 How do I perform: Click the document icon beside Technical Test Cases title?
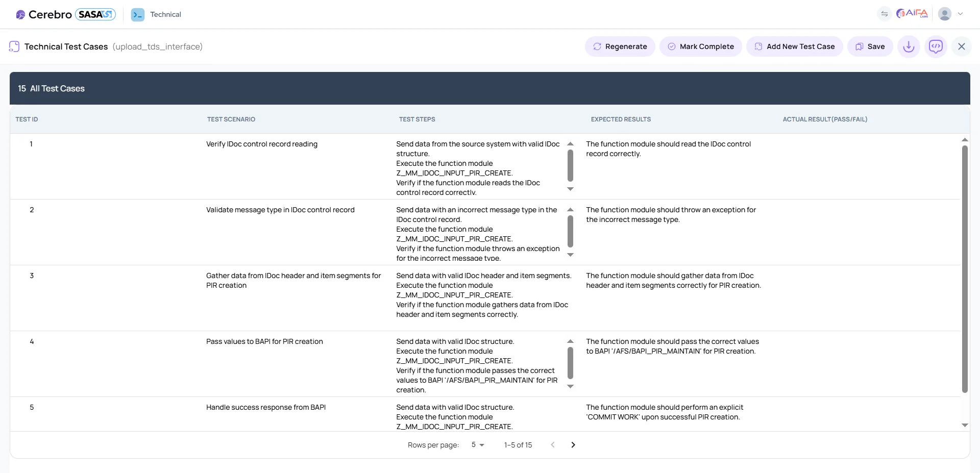tap(14, 46)
